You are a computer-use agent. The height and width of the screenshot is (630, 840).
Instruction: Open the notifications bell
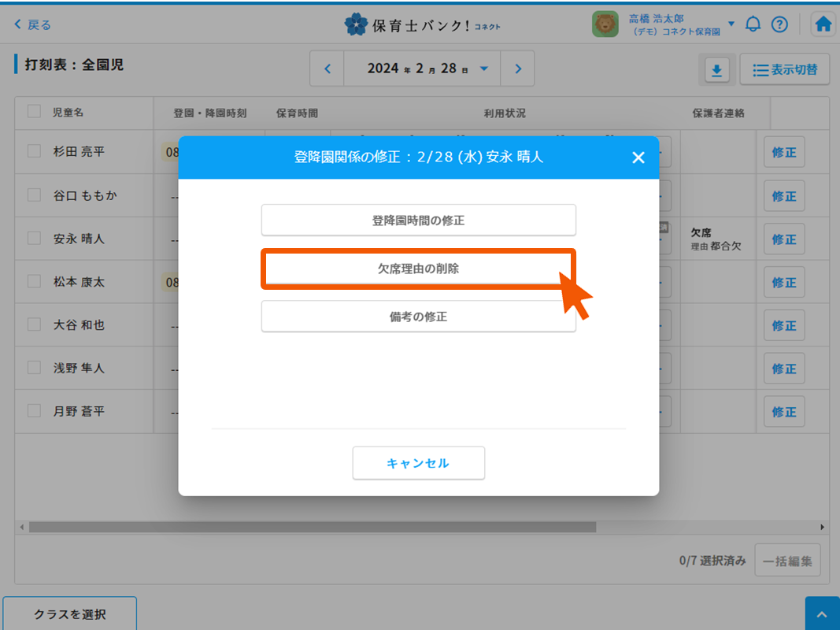coord(753,24)
